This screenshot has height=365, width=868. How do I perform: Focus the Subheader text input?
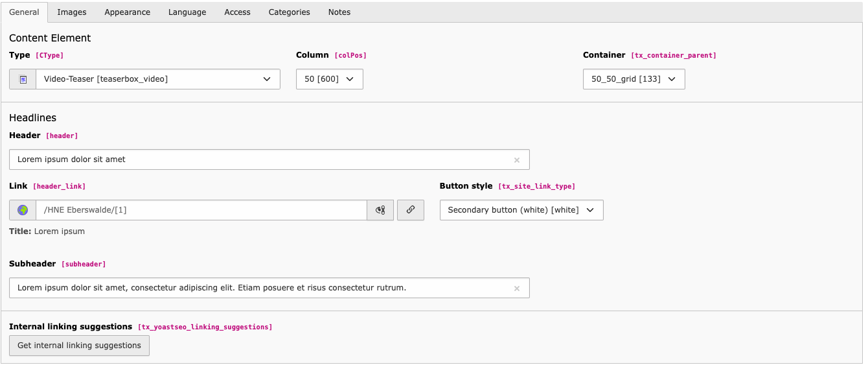click(x=259, y=288)
